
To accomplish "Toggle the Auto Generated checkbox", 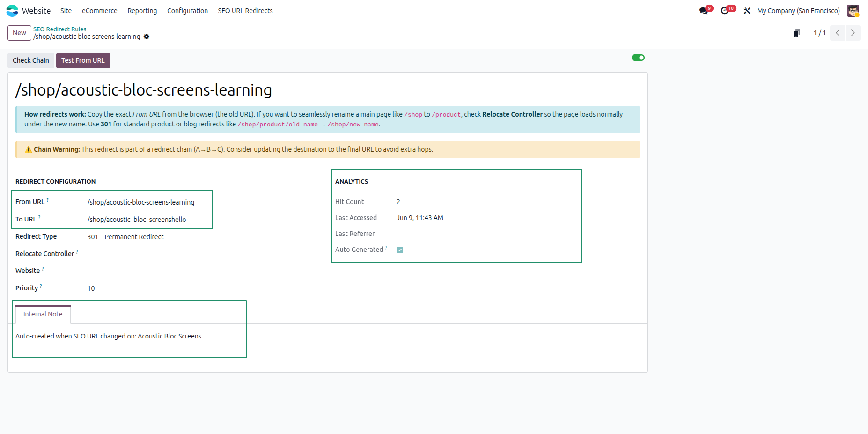I will [400, 250].
